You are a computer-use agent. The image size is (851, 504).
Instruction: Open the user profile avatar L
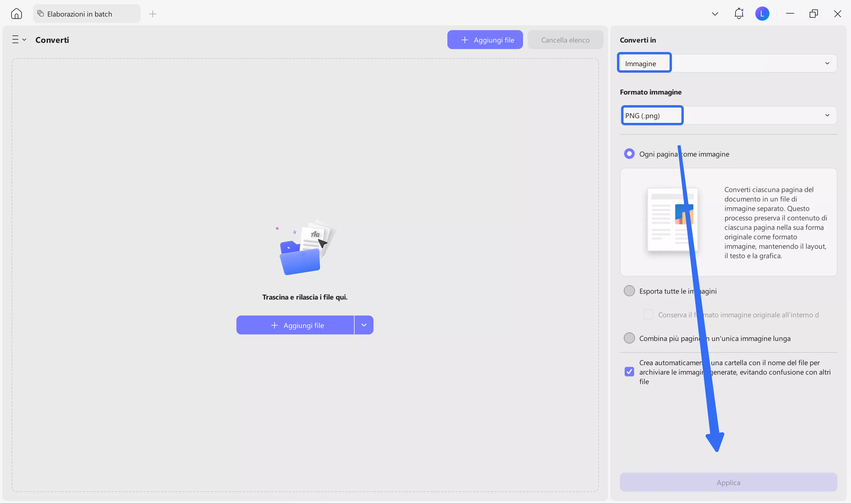(x=762, y=14)
